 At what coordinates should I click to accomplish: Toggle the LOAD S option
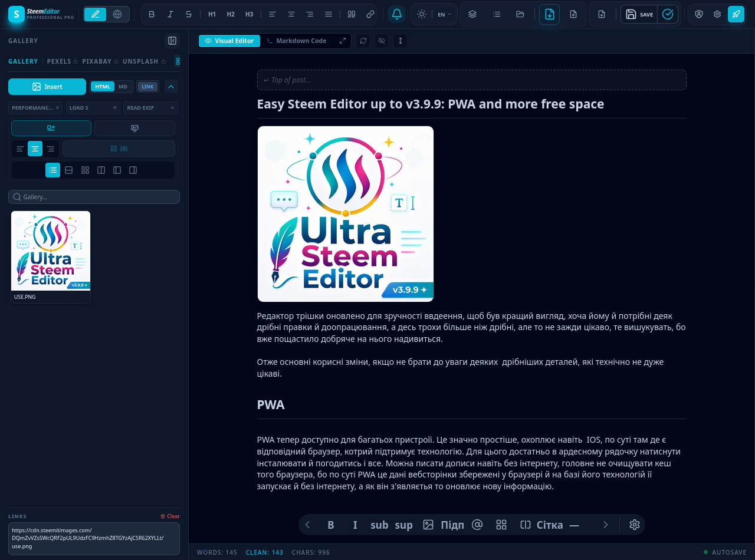point(93,108)
